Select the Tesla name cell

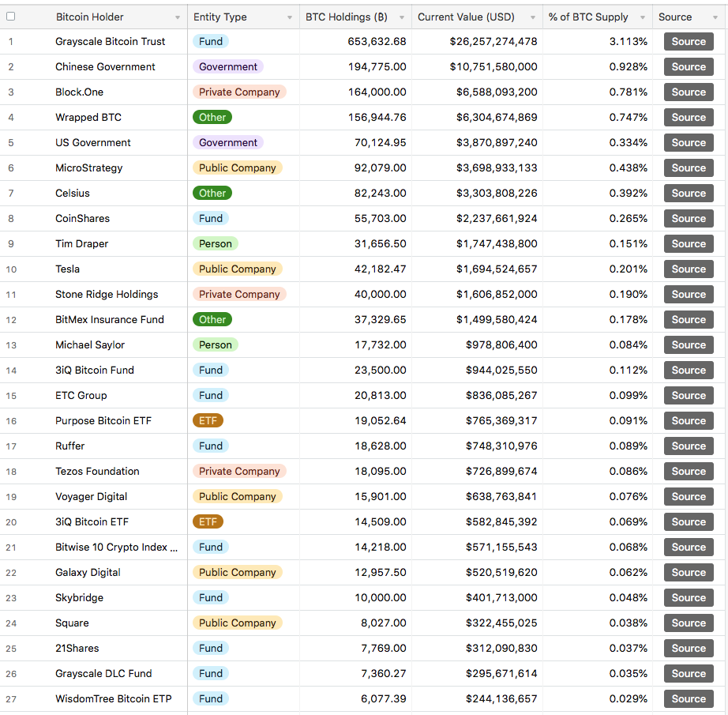tap(67, 269)
